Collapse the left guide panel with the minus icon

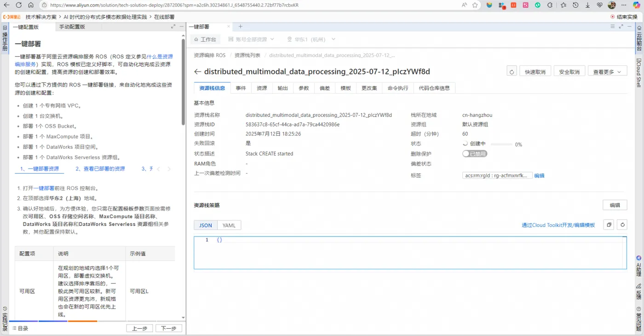181,27
